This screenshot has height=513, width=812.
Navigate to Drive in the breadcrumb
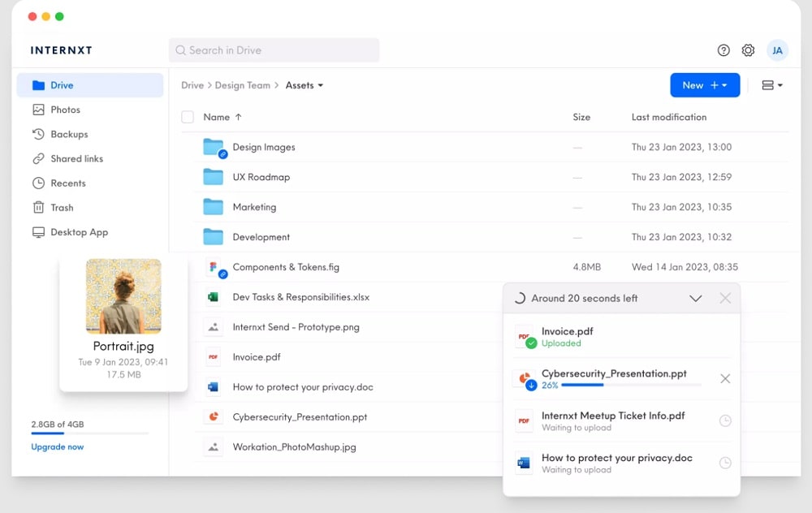[192, 85]
